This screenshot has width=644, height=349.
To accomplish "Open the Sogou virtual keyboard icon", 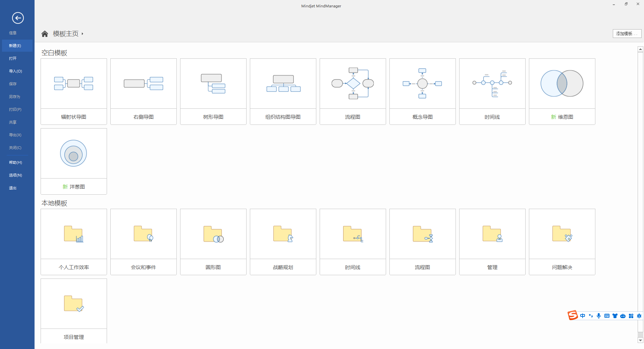I will click(x=607, y=316).
